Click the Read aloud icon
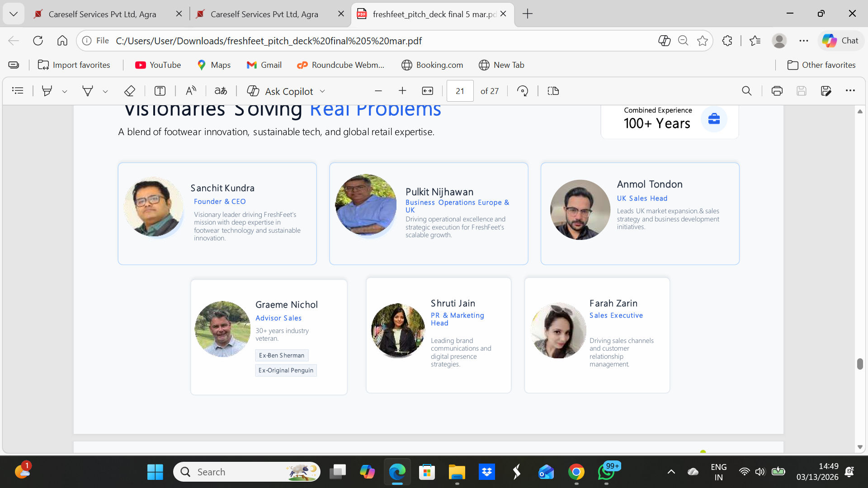Screen dimensions: 868x488 [191, 91]
